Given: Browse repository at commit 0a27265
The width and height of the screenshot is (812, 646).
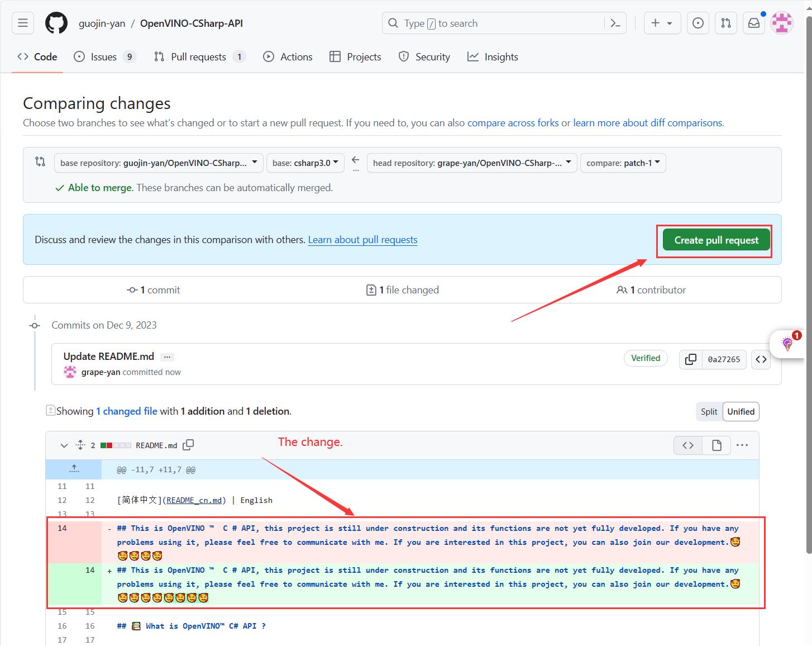Looking at the screenshot, I should coord(761,359).
